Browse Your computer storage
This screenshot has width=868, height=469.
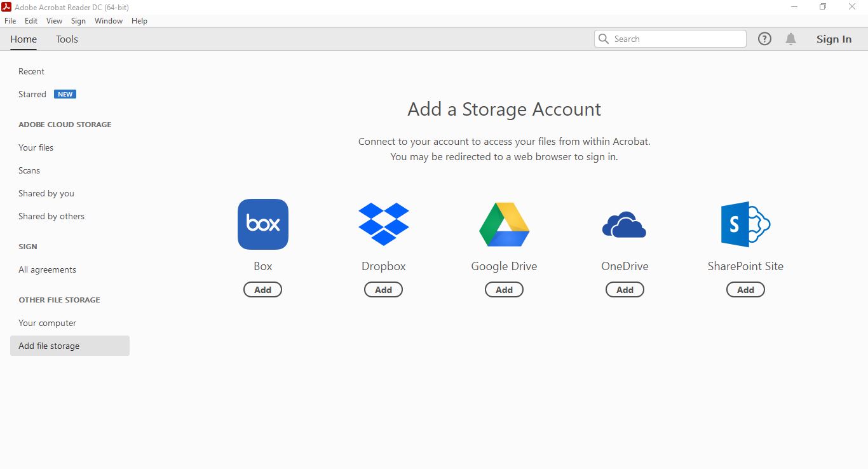click(47, 323)
